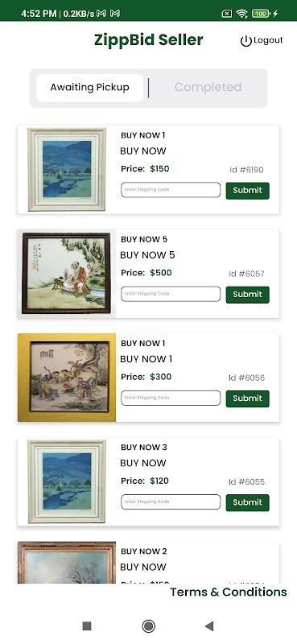
Task: Focus shipping code field for $120 item
Action: (x=171, y=502)
